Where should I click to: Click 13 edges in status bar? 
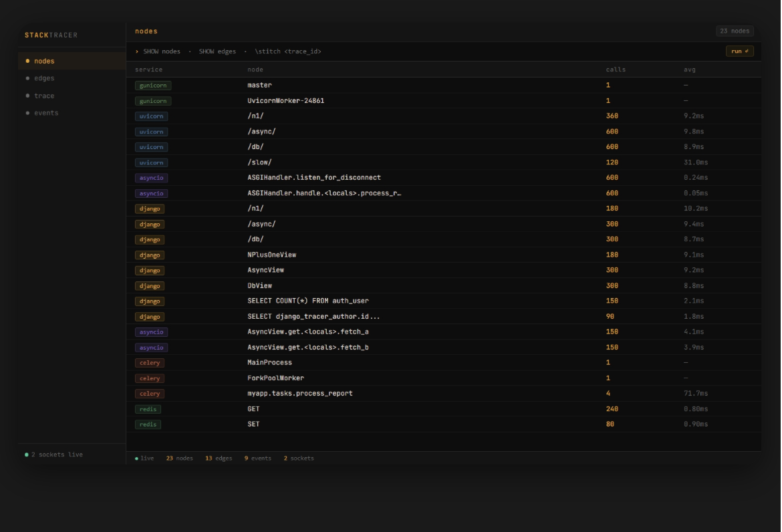click(219, 458)
